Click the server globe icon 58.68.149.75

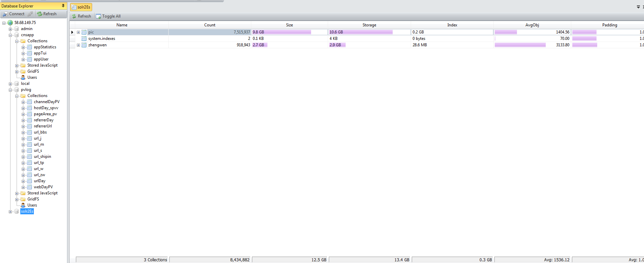pyautogui.click(x=10, y=23)
